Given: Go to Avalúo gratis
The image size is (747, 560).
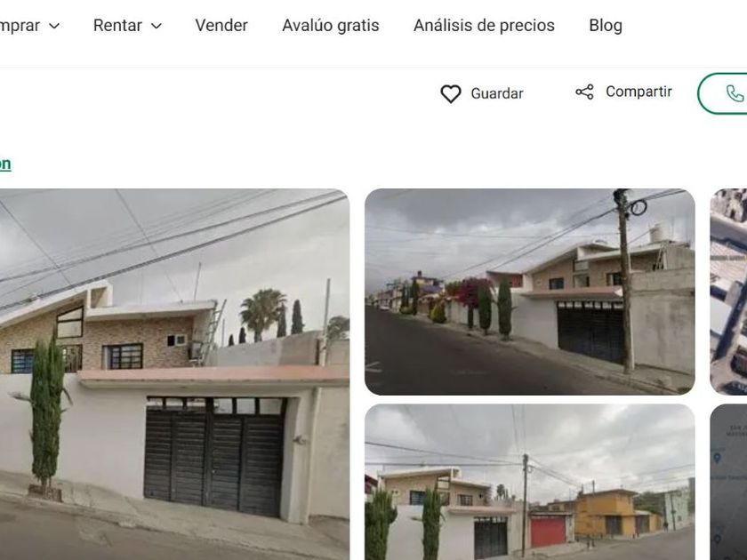Looking at the screenshot, I should click(331, 25).
